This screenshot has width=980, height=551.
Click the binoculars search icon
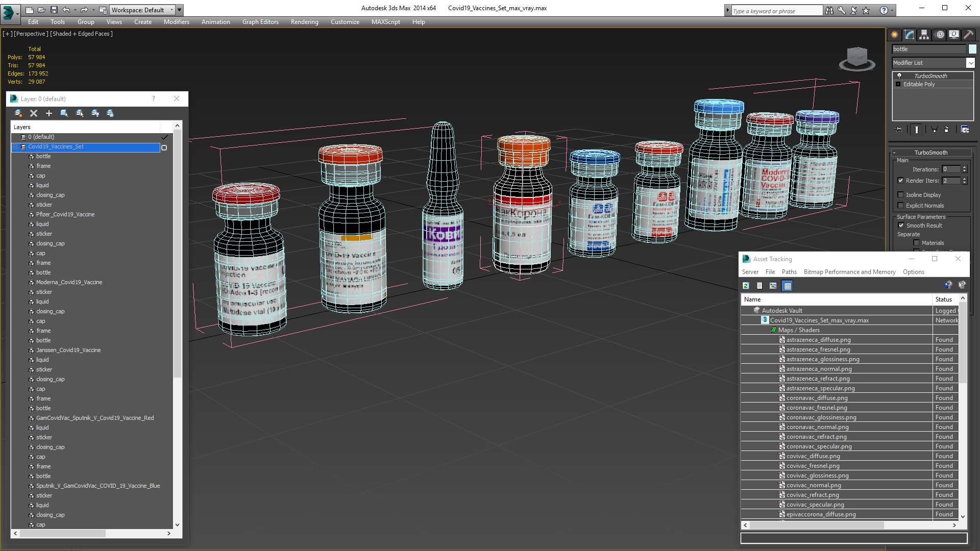pos(829,10)
